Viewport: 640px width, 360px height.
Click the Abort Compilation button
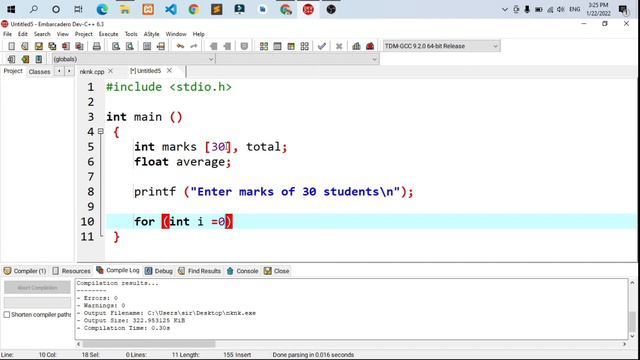click(37, 288)
